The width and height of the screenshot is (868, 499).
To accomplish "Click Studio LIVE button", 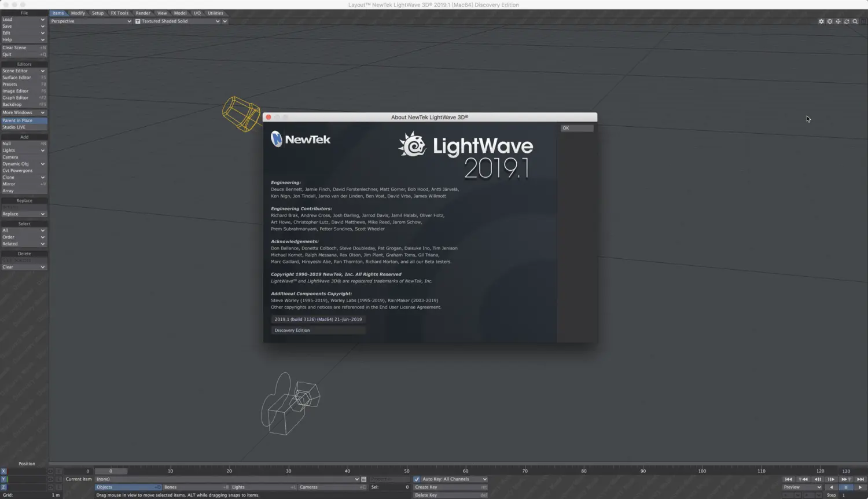I will click(24, 127).
